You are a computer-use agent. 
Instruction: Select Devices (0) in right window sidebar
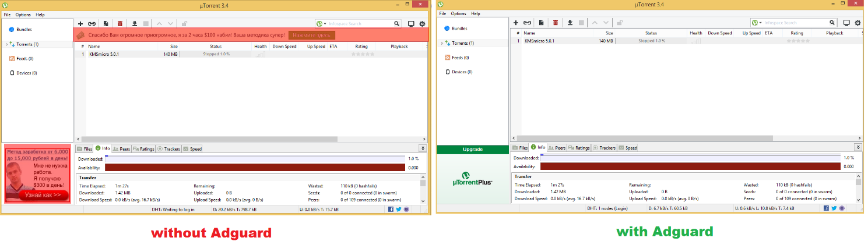coord(459,72)
